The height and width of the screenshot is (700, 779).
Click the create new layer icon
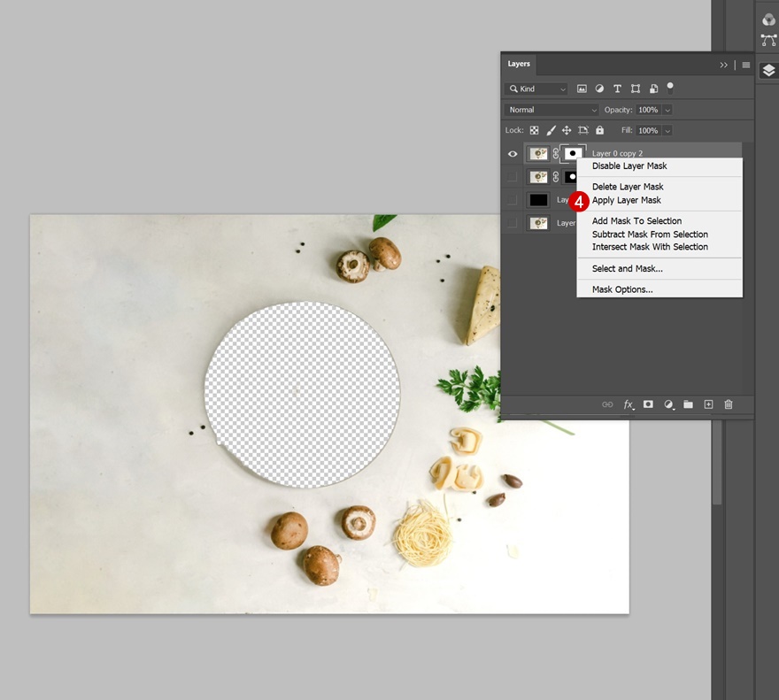pos(708,404)
